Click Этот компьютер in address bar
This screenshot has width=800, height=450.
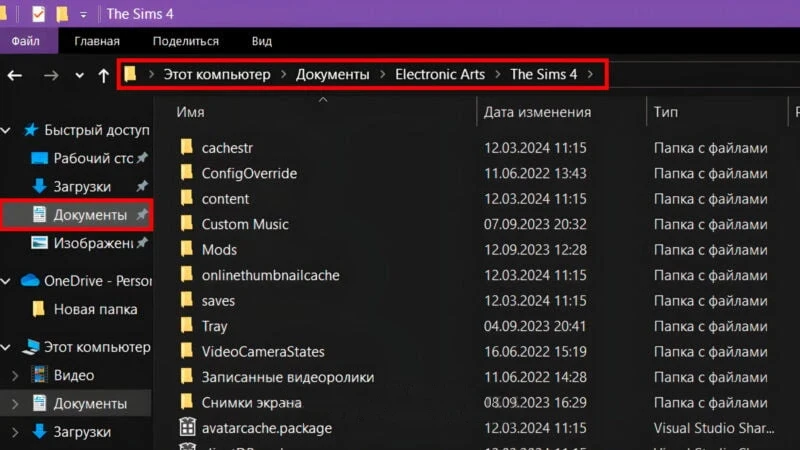tap(217, 74)
